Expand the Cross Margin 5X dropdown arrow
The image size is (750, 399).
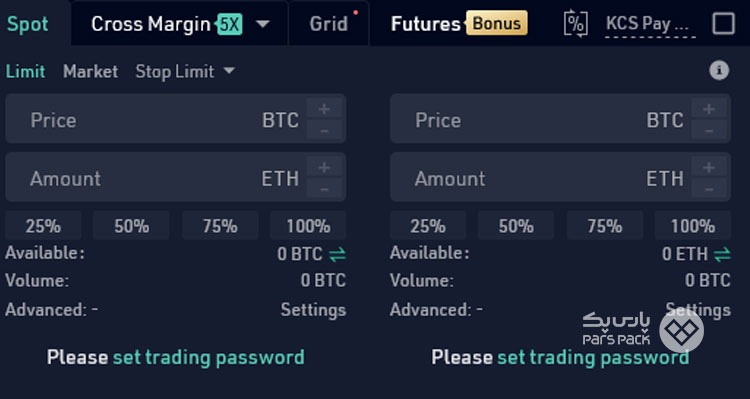(263, 24)
